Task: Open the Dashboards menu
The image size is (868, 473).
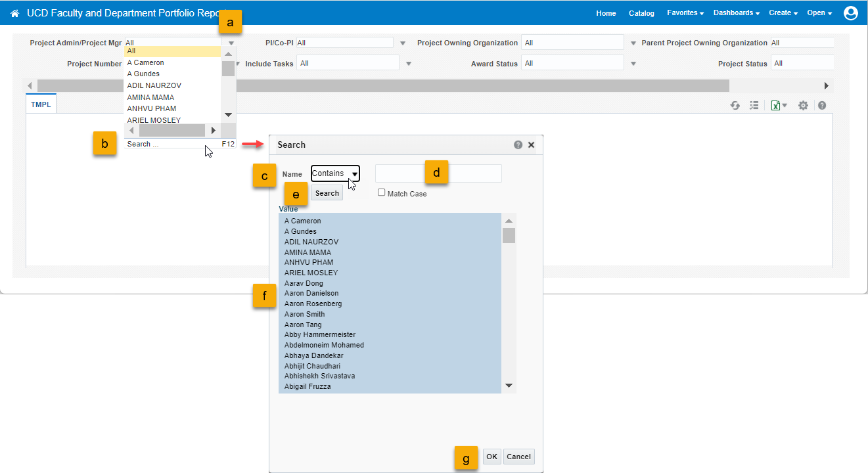Action: (x=736, y=13)
